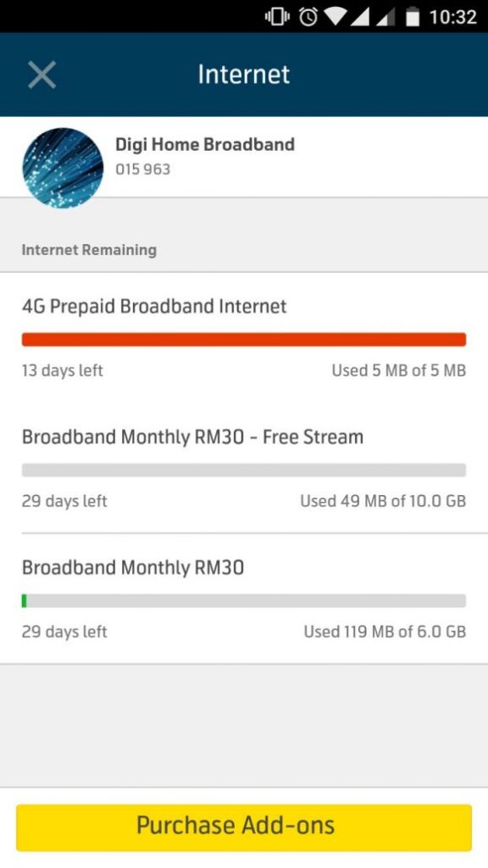The width and height of the screenshot is (488, 868).
Task: Tap Used 5 MB of 5 MB label
Action: pos(398,370)
